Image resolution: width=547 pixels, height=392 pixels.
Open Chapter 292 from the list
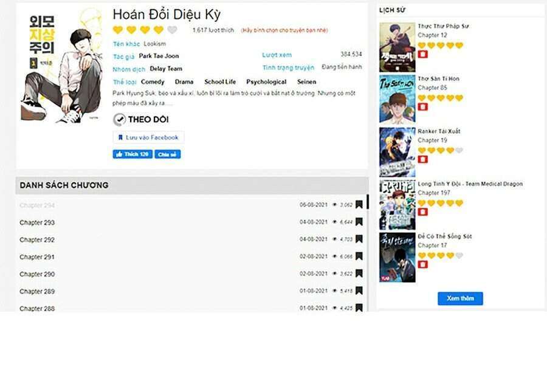point(37,239)
